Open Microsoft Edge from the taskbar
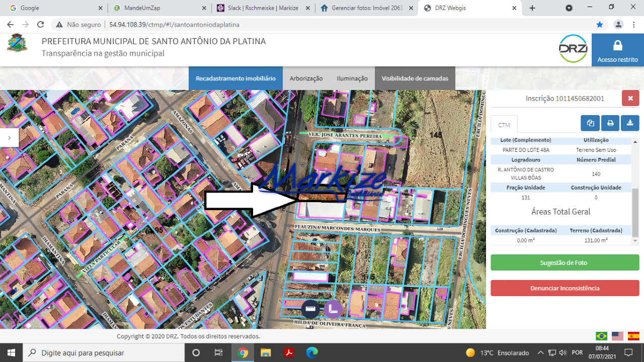This screenshot has height=362, width=644. (312, 352)
